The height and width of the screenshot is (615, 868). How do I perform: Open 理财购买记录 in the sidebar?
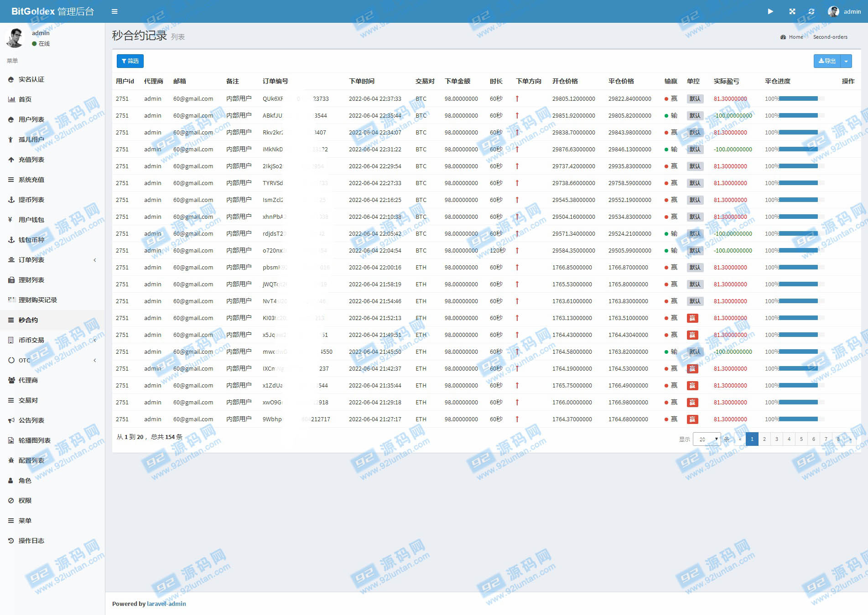(x=52, y=300)
